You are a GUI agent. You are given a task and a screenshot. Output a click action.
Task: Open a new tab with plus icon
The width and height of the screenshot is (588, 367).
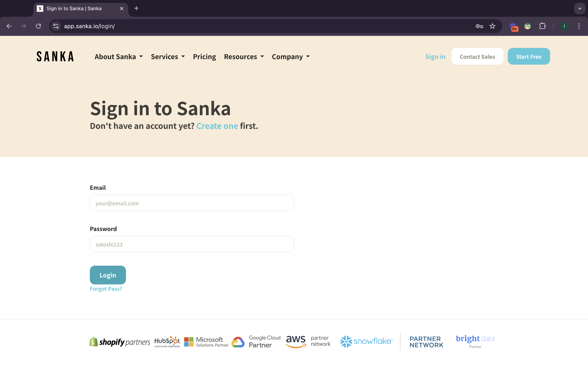136,8
